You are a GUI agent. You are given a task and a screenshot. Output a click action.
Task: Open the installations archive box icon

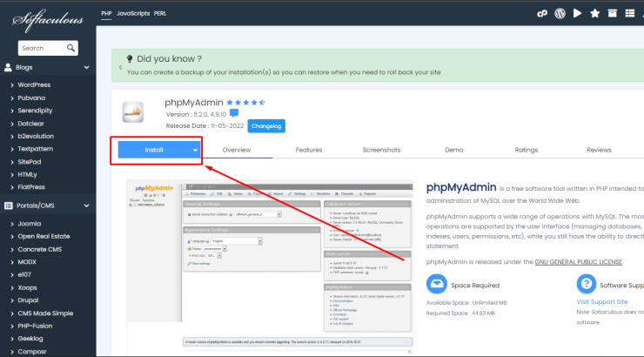(x=613, y=14)
